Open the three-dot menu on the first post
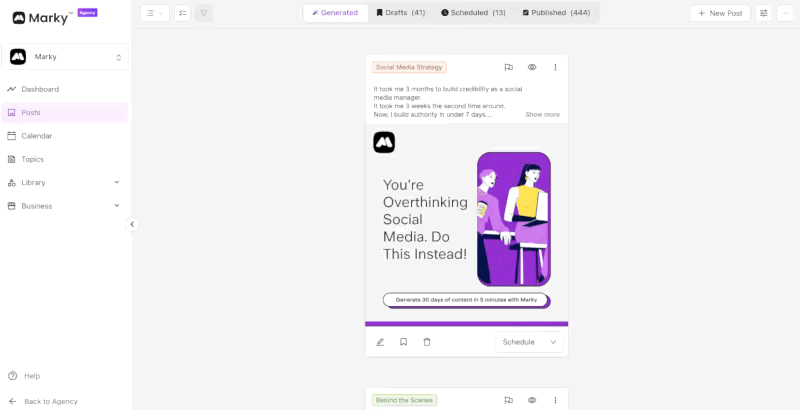 point(556,67)
